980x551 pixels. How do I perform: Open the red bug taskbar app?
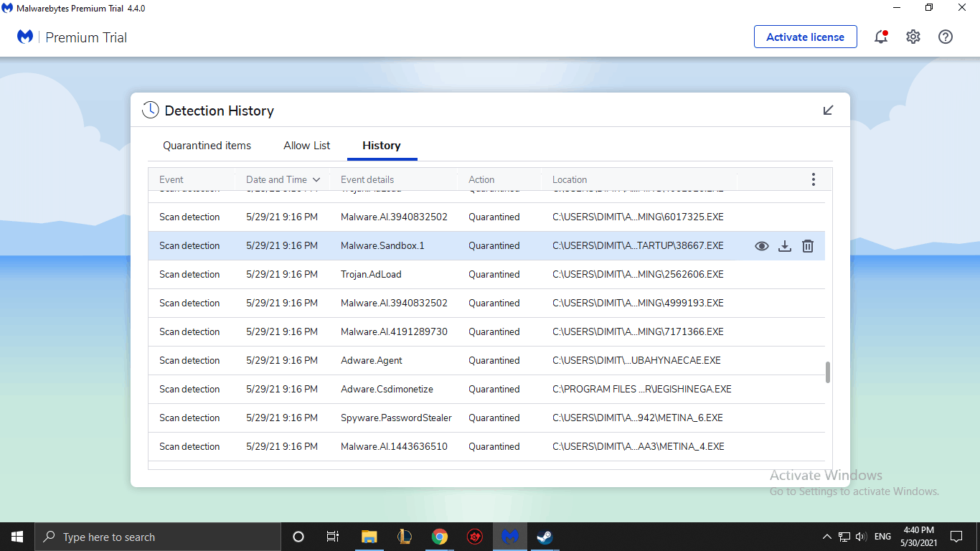pos(475,537)
